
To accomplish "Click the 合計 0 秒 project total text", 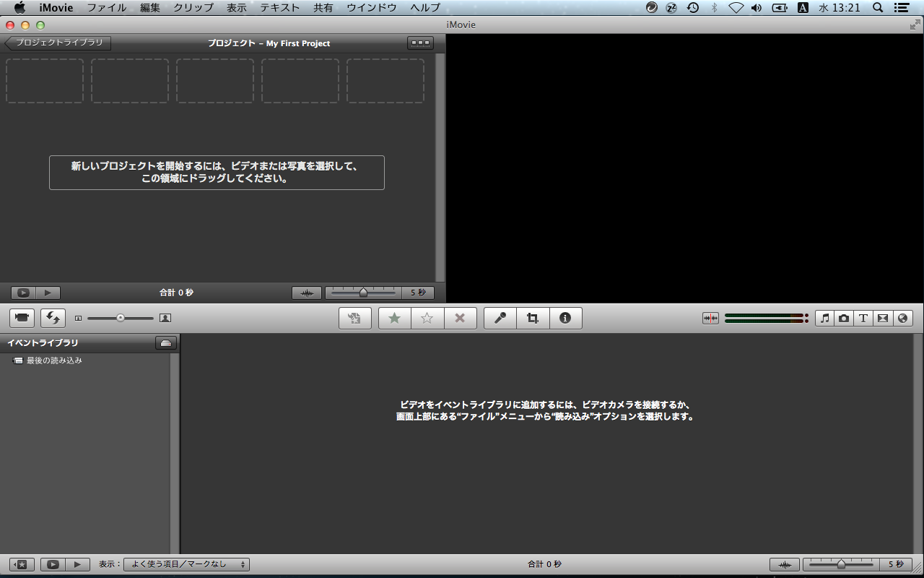I will point(176,293).
